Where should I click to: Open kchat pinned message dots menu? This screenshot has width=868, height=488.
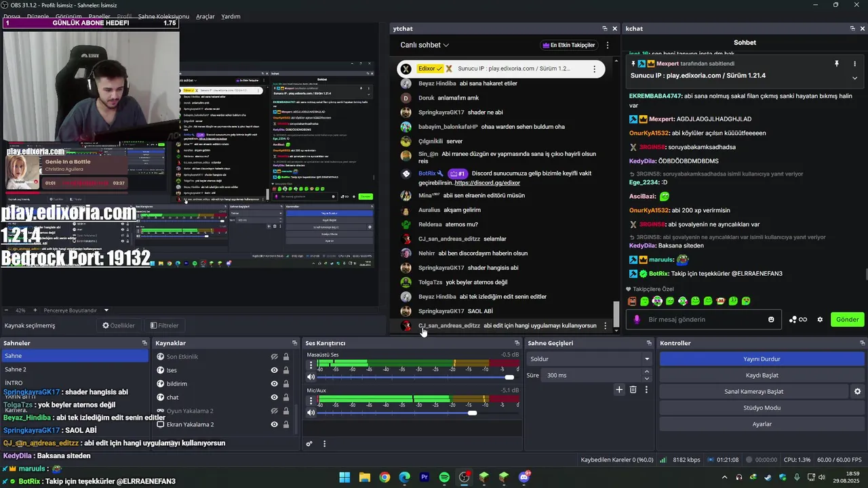(x=854, y=64)
